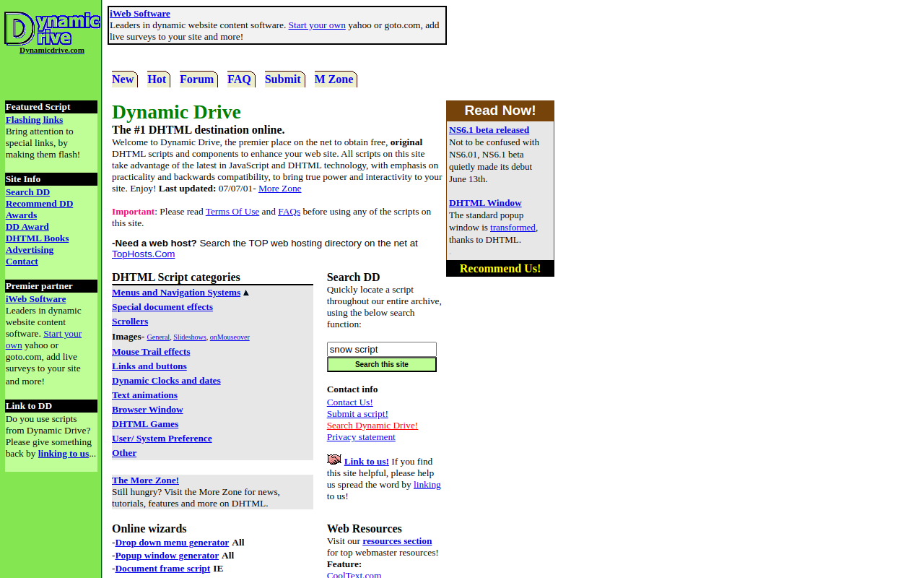Open the Forum tab

(x=196, y=79)
